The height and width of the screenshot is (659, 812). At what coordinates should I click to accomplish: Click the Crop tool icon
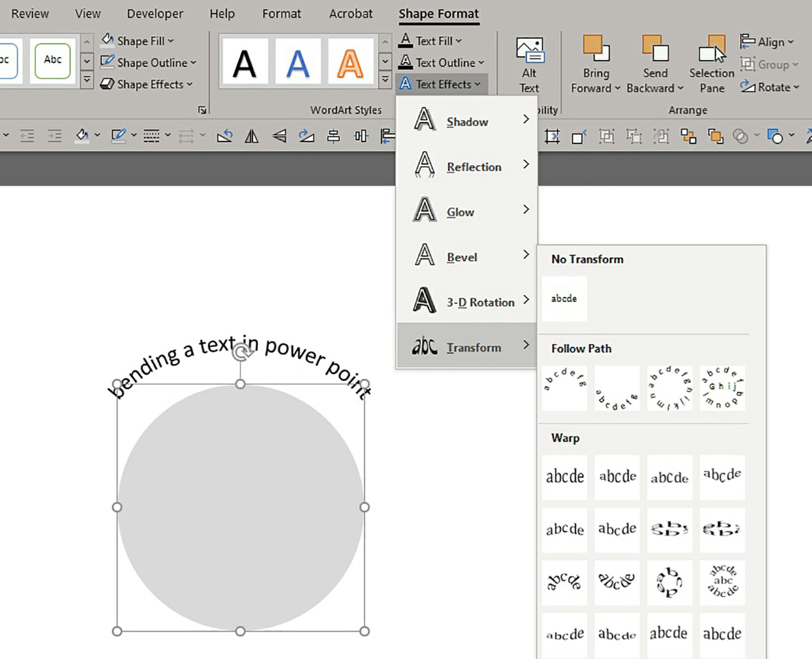click(x=552, y=136)
